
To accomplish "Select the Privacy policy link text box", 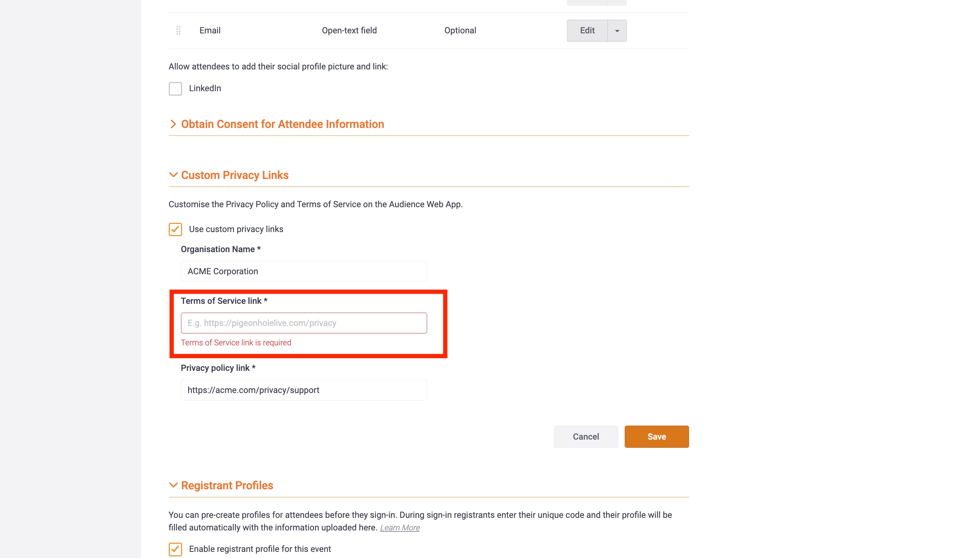I will [x=304, y=390].
